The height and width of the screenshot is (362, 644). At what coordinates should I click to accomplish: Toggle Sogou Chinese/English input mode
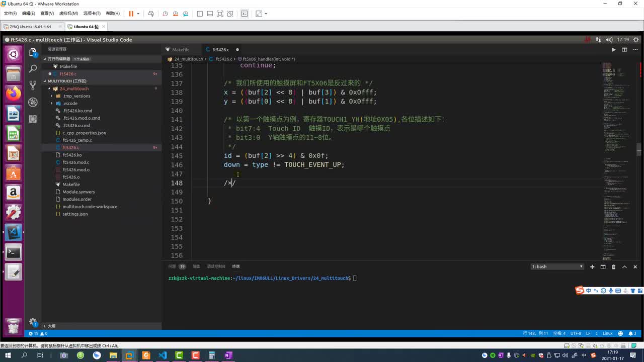tap(589, 291)
